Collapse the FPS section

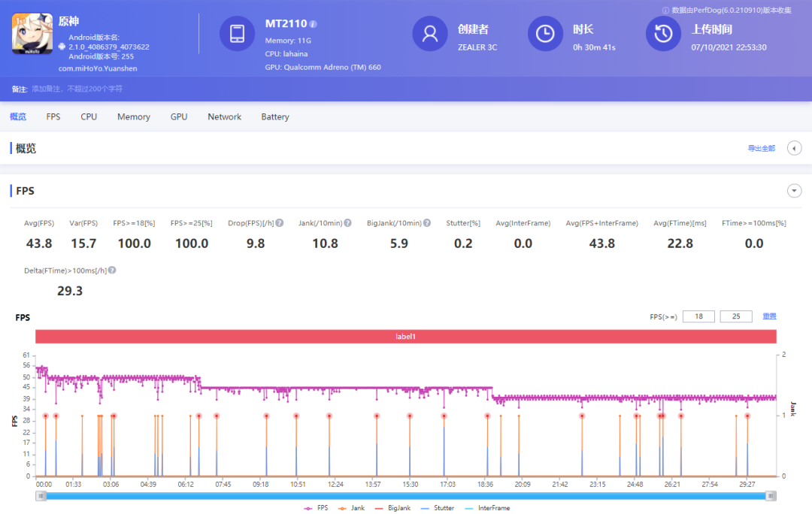tap(794, 191)
